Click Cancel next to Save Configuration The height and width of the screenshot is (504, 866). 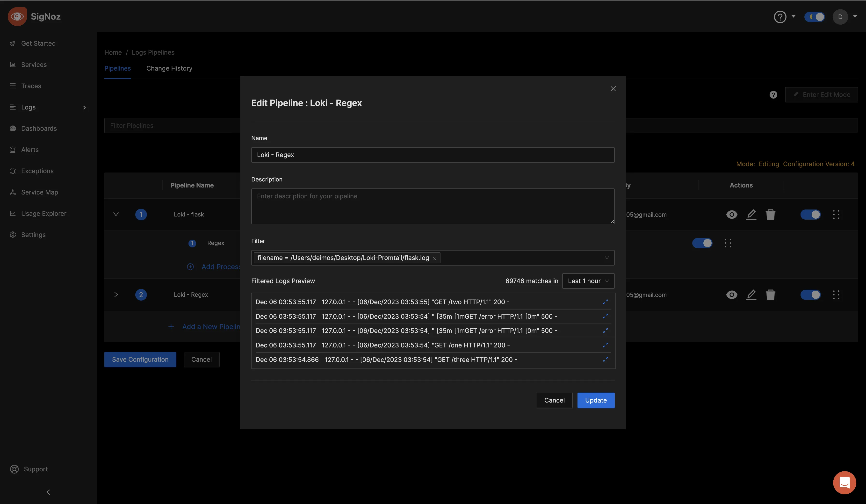pos(201,359)
